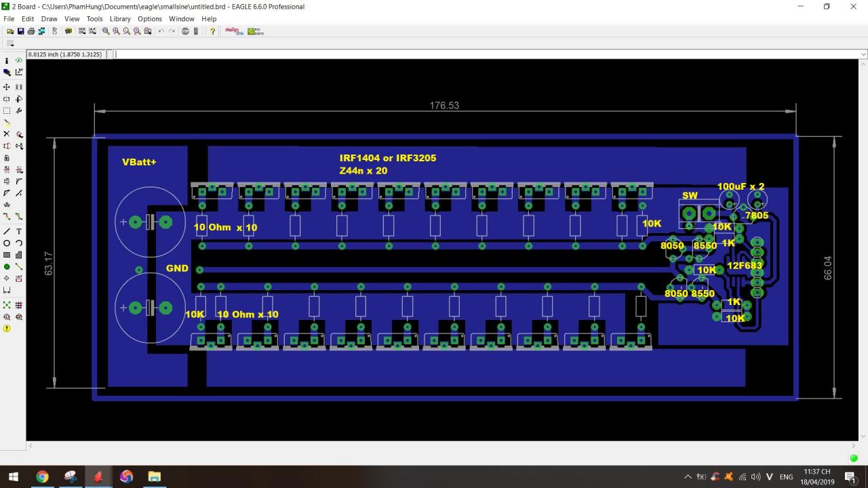
Task: Open the CAM processor icon
Action: coord(41,31)
